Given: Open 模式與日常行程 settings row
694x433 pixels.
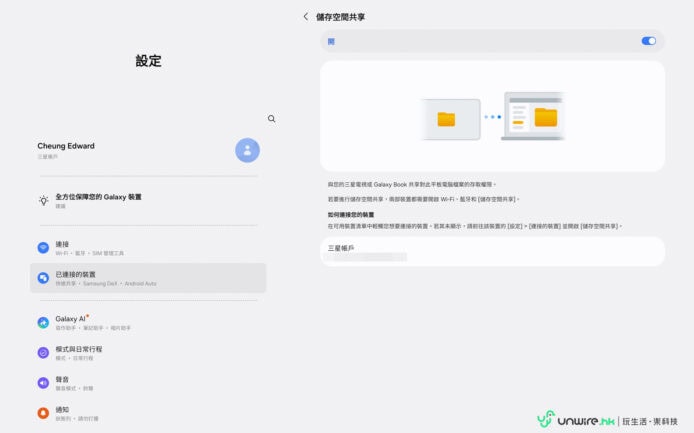Looking at the screenshot, I should pos(148,353).
